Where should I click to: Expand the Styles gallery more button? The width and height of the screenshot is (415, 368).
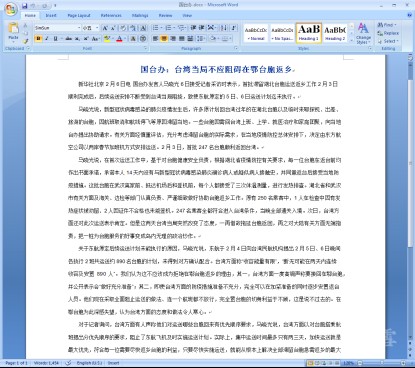pos(351,40)
